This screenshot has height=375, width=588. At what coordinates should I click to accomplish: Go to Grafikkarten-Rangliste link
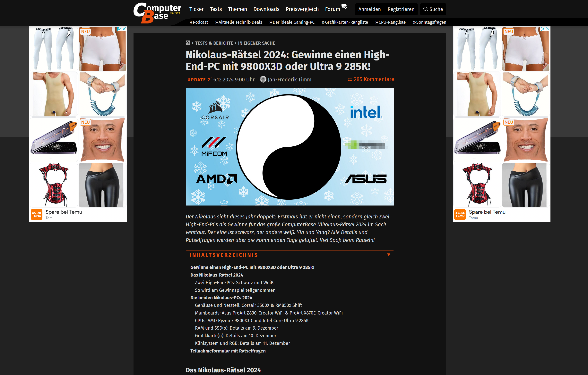pos(345,22)
